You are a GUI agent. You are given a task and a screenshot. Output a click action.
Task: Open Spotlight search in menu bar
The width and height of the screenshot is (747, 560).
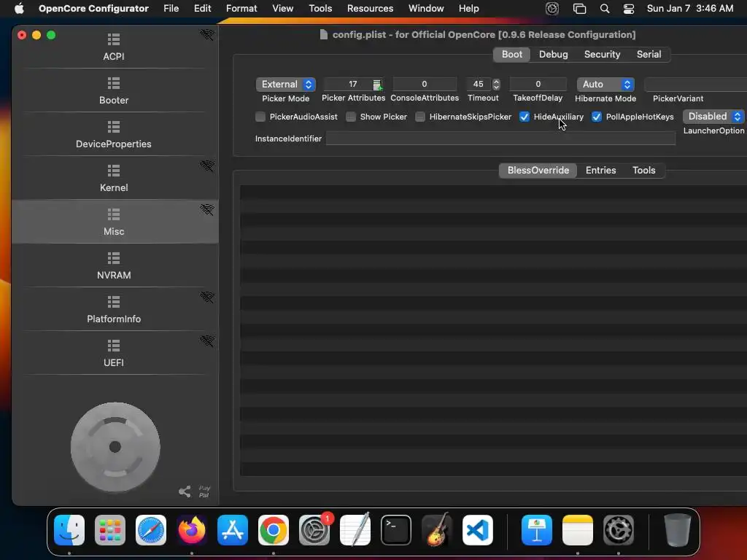(x=605, y=9)
